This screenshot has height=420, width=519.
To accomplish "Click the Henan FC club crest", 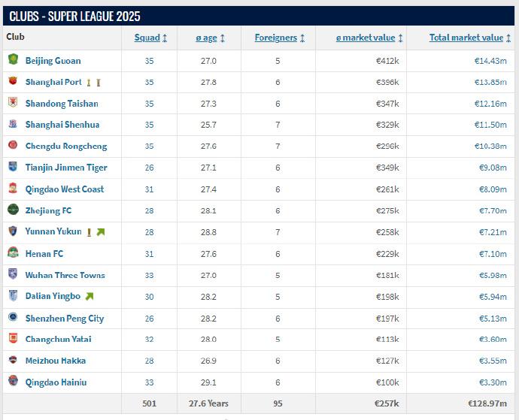I will [13, 253].
